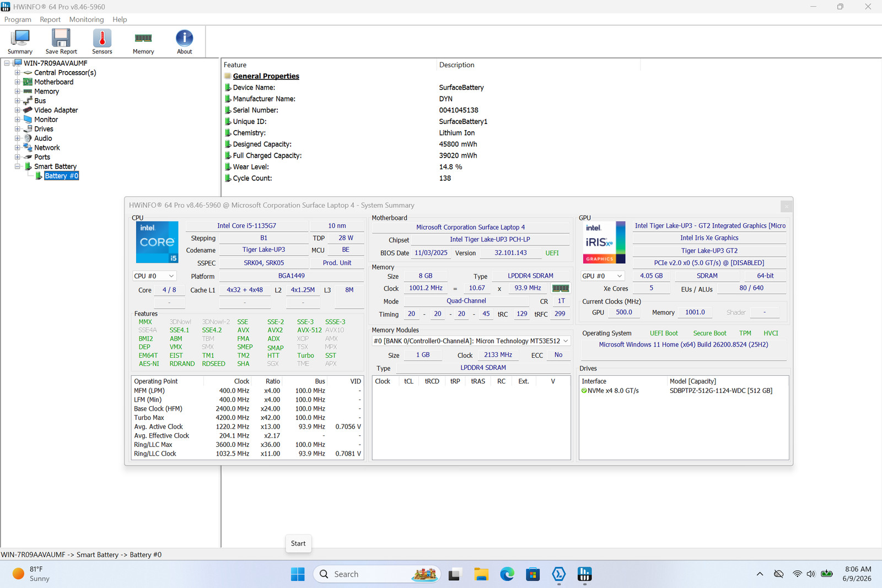Click the Memory tree item
The height and width of the screenshot is (588, 882).
click(x=46, y=91)
